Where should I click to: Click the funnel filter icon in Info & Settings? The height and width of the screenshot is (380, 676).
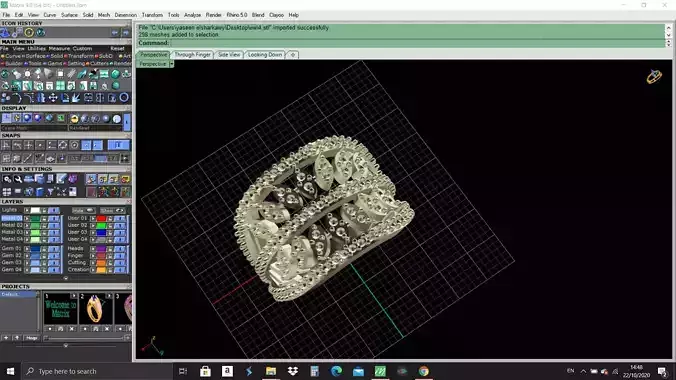tap(50, 192)
